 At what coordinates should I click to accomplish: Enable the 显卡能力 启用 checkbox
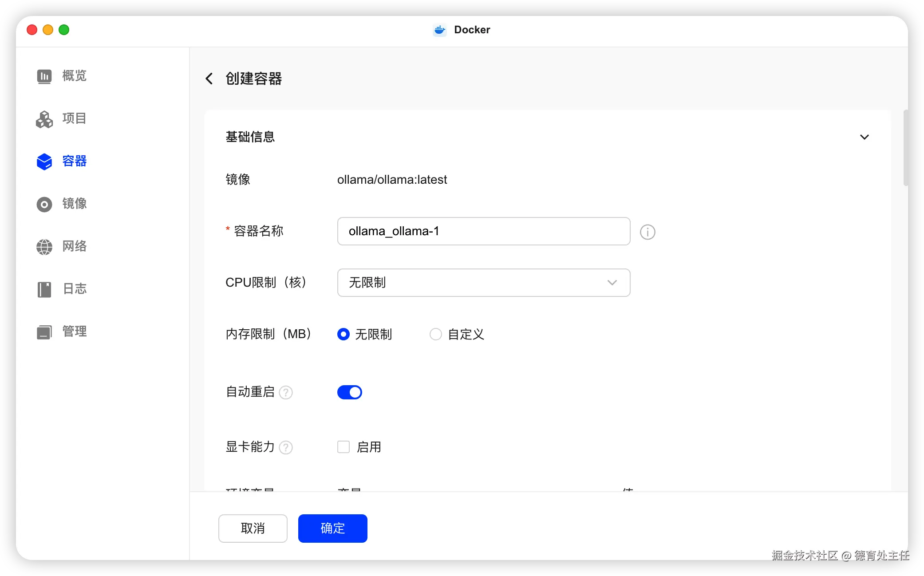pyautogui.click(x=344, y=447)
